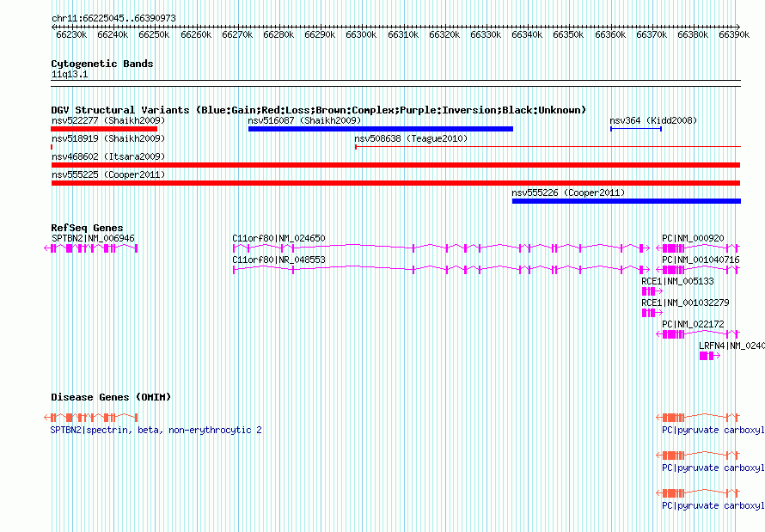Open the nsv468602 (Itsara2009) label

108,156
